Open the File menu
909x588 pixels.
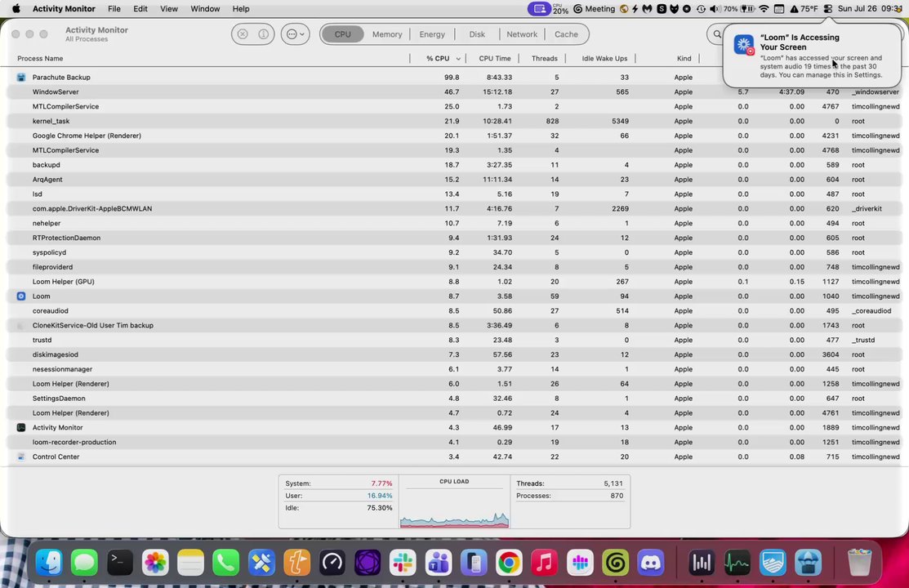[x=114, y=9]
